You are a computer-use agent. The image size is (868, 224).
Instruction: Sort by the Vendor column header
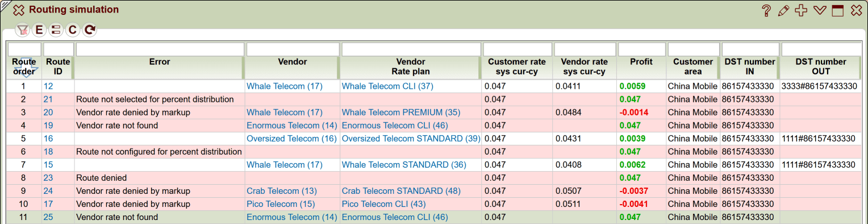tap(292, 62)
